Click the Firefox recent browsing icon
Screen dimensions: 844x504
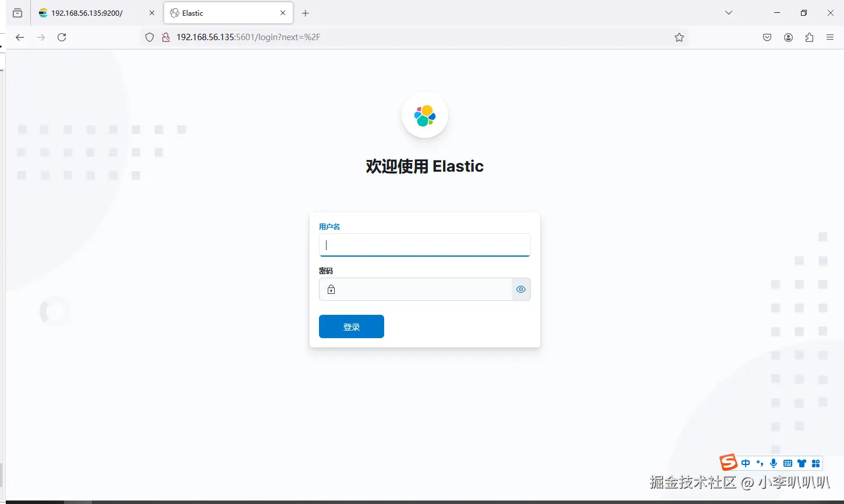pyautogui.click(x=17, y=13)
